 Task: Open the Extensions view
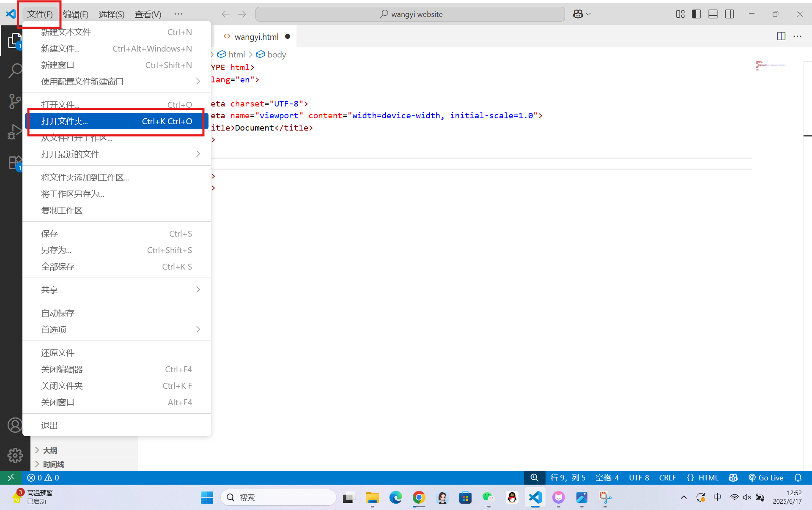[x=14, y=162]
